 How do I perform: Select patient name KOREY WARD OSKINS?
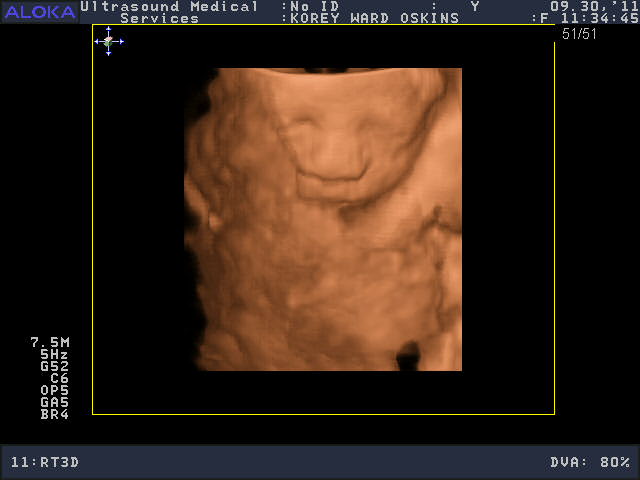(374, 18)
